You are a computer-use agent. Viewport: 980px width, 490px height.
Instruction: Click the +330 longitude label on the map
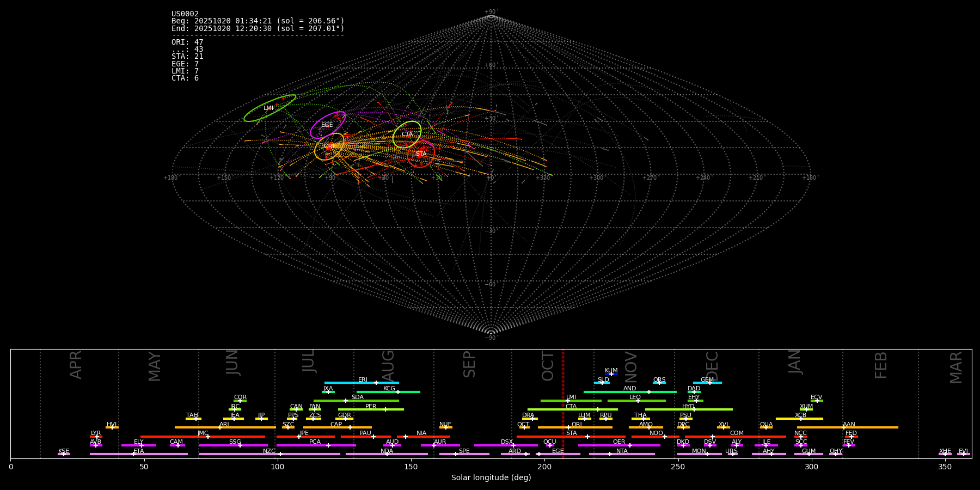(543, 177)
